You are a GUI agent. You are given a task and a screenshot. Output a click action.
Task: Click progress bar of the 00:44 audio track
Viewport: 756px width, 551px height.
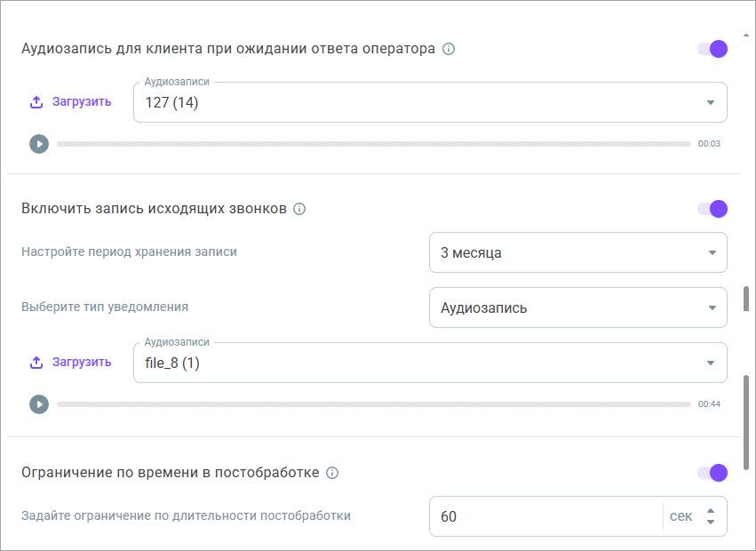pyautogui.click(x=373, y=404)
